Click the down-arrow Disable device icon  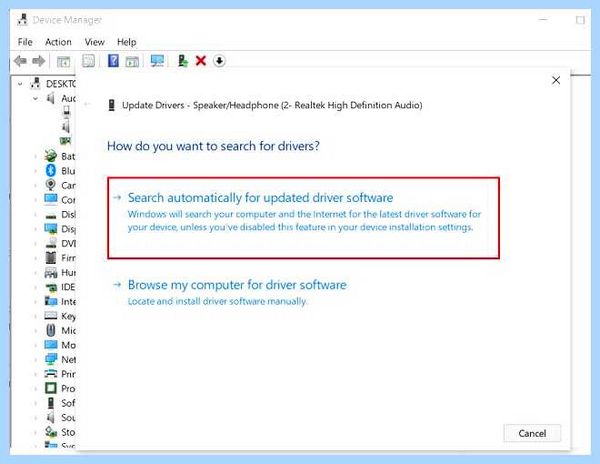point(219,61)
